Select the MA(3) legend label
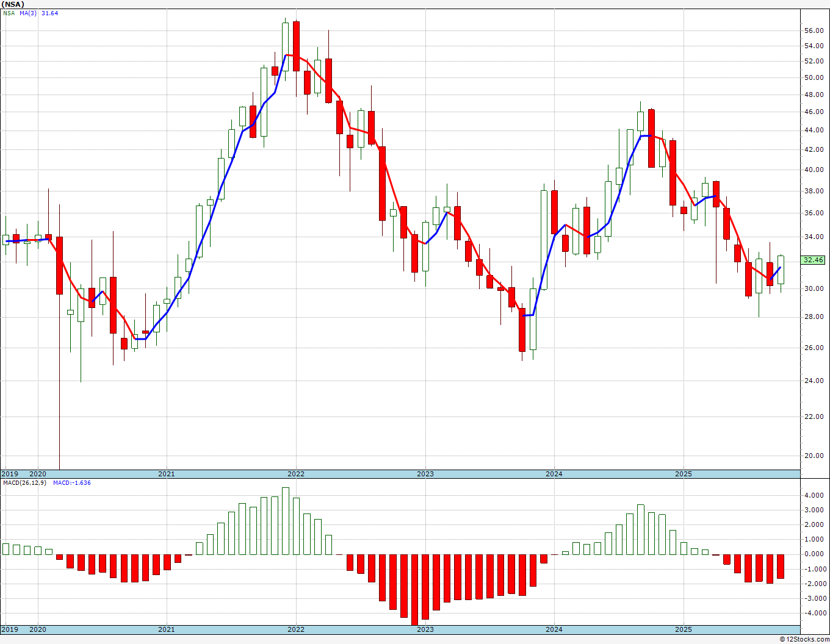Image resolution: width=830 pixels, height=644 pixels. pos(28,13)
